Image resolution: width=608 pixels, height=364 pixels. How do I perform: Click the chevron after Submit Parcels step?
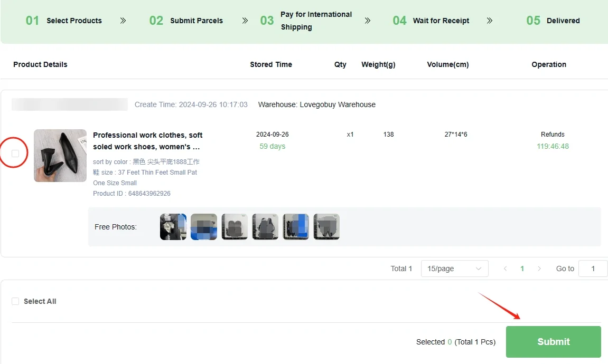coord(245,21)
